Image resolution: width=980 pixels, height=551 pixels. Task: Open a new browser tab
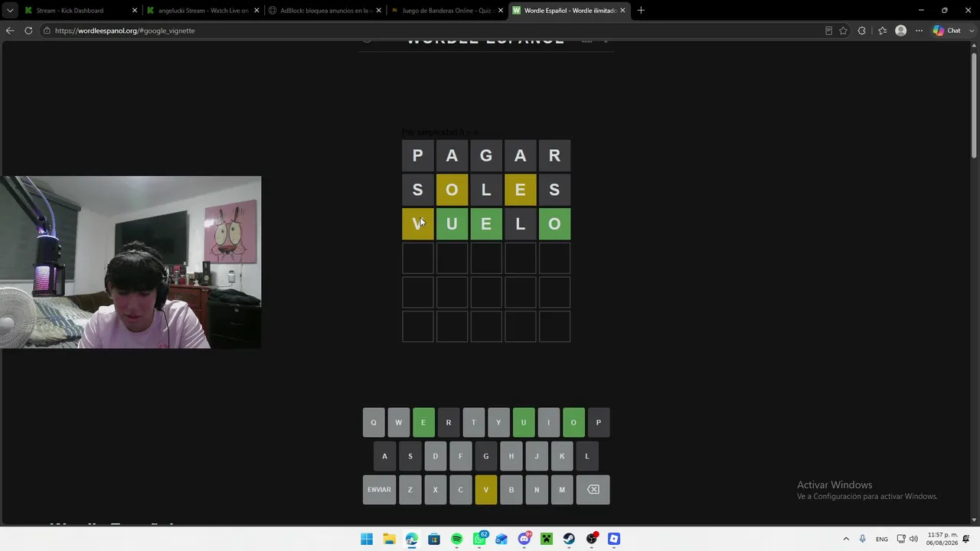641,11
